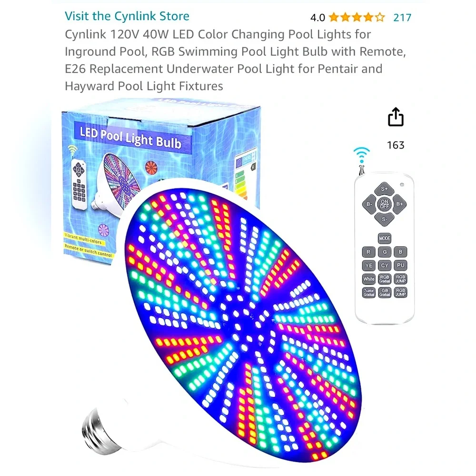Screen dimensions: 476x476
Task: Click the PU button on the remote
Action: tap(400, 265)
